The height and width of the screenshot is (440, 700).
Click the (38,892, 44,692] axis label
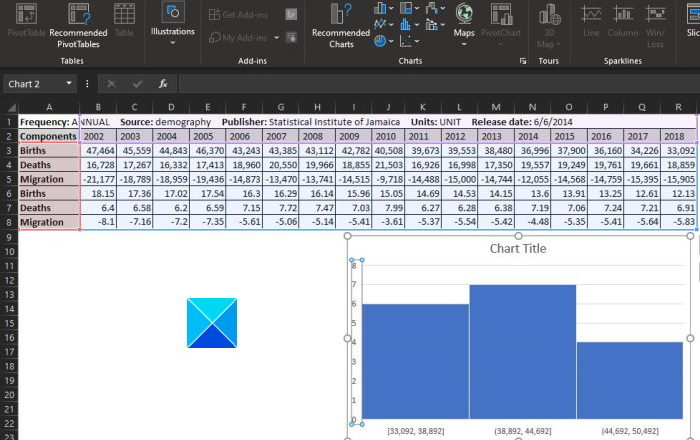tap(523, 431)
